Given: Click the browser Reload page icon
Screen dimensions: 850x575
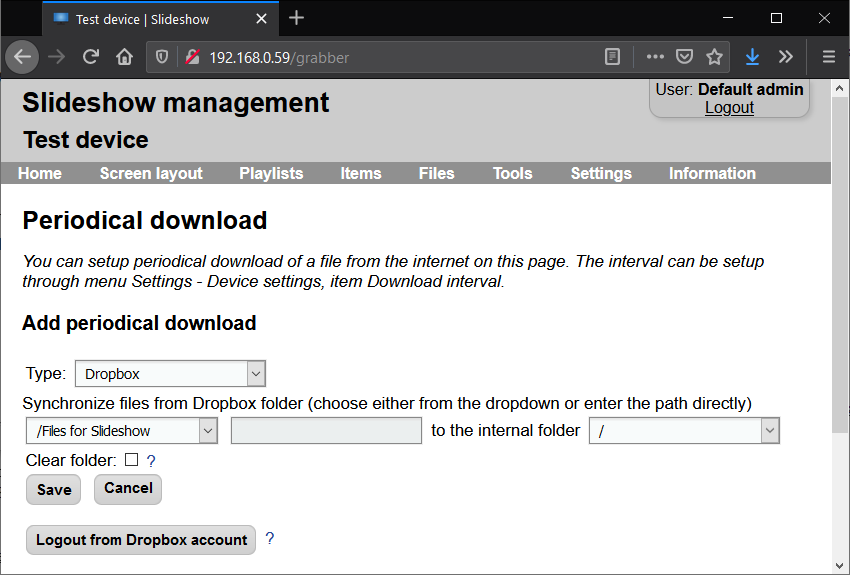Looking at the screenshot, I should (x=91, y=57).
